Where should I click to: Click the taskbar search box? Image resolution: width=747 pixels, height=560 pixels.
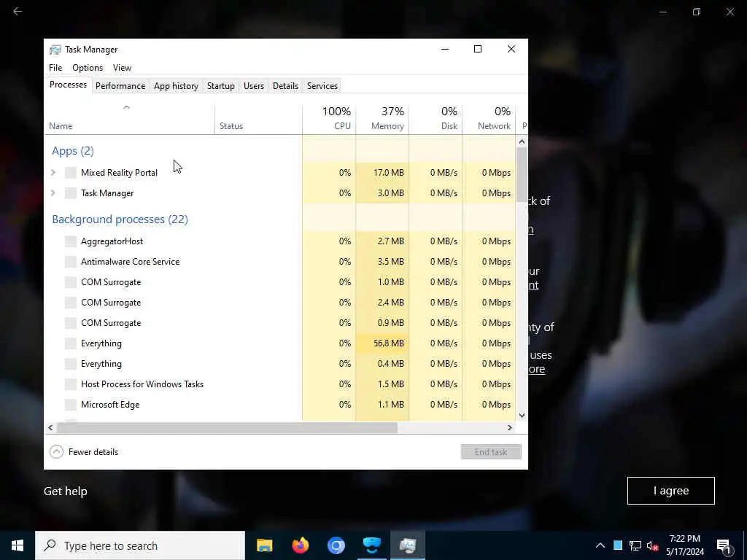click(140, 545)
